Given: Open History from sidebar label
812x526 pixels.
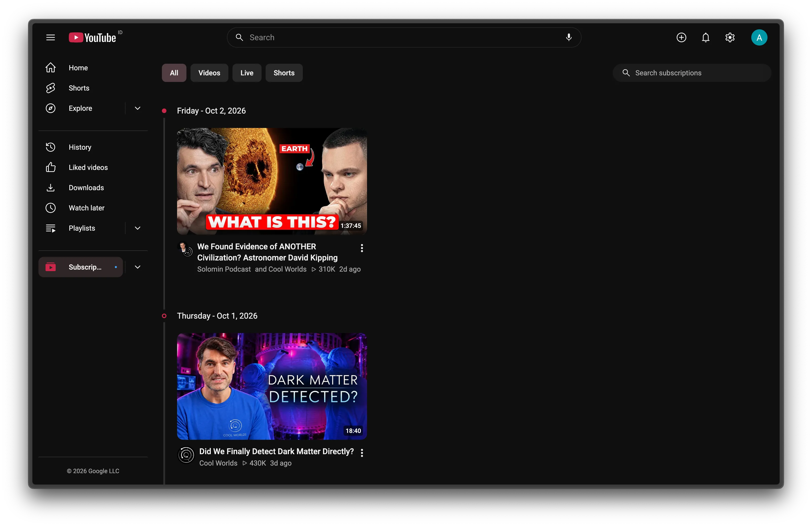Looking at the screenshot, I should pyautogui.click(x=80, y=147).
